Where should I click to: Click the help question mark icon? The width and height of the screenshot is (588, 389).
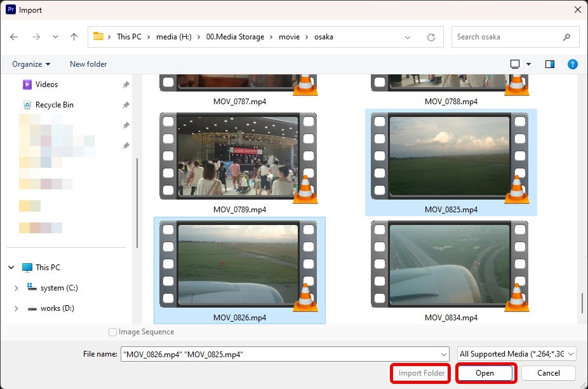(572, 64)
